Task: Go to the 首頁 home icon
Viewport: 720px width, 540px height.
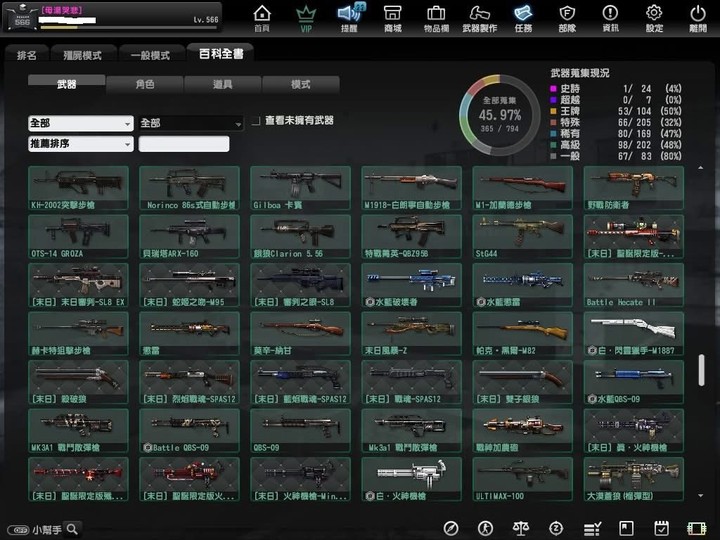Action: pyautogui.click(x=262, y=17)
